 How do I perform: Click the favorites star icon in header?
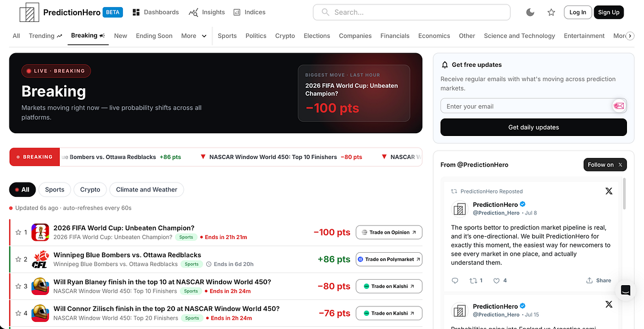(x=551, y=12)
